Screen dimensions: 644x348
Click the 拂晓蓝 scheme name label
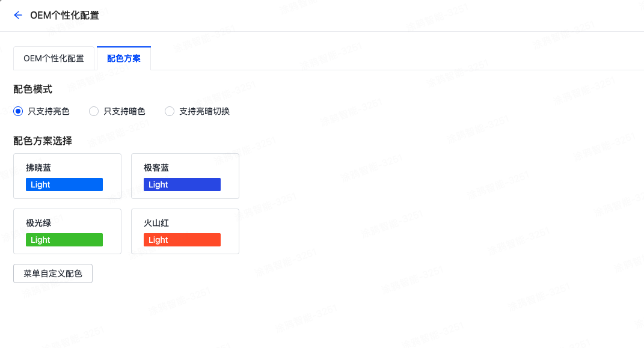click(x=38, y=168)
